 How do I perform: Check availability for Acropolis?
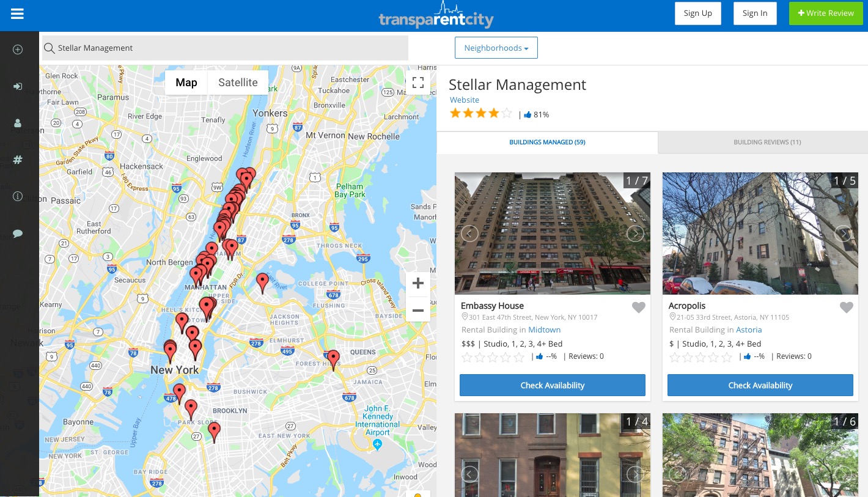[760, 385]
